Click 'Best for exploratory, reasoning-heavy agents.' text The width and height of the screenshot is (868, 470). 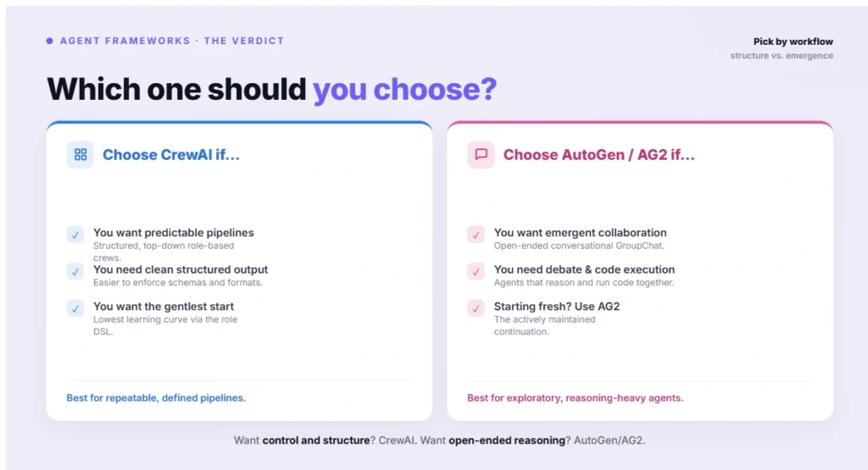tap(576, 398)
